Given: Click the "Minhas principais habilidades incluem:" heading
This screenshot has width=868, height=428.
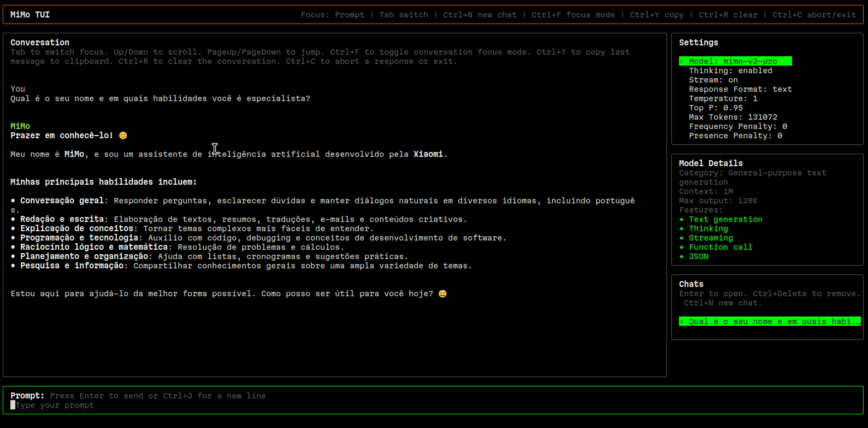Looking at the screenshot, I should (103, 182).
